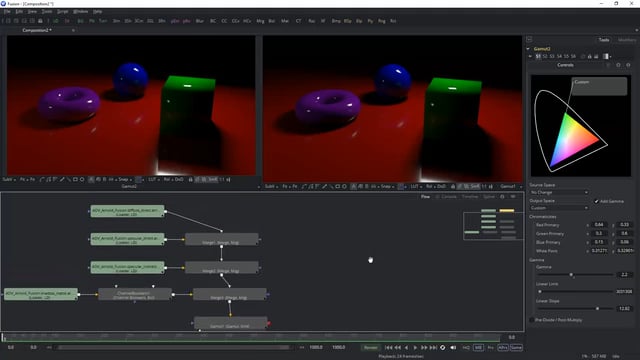Open Snap dropdown in left viewer toolbar
The height and width of the screenshot is (360, 640).
coord(125,180)
